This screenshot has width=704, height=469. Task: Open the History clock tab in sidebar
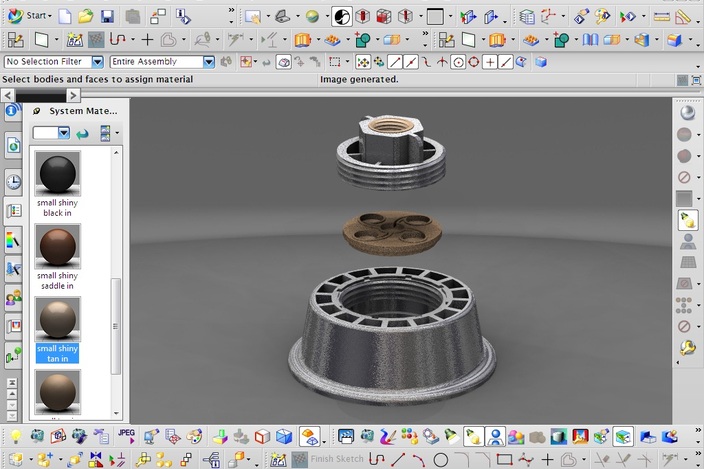tap(13, 181)
